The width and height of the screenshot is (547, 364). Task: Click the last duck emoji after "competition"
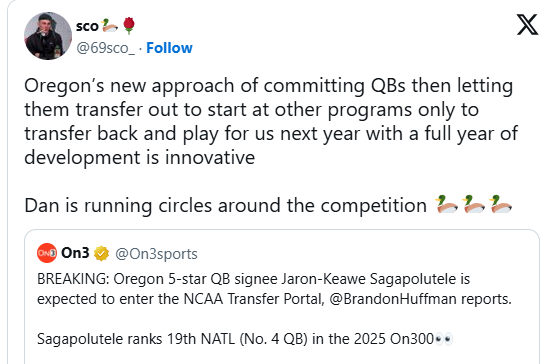tap(500, 205)
